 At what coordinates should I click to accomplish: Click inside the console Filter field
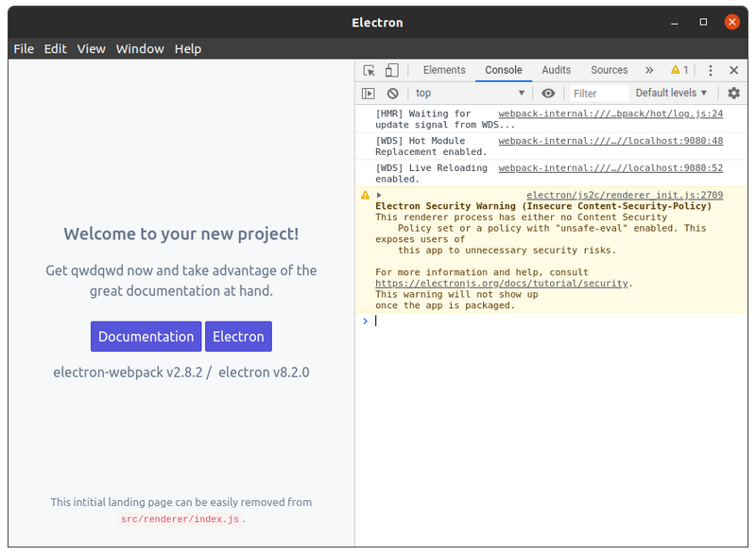point(597,93)
